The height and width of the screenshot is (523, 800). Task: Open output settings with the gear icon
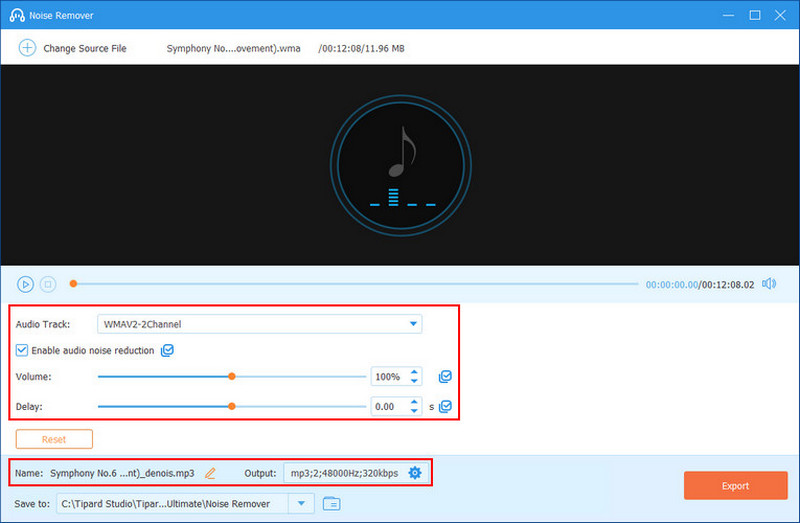[415, 473]
